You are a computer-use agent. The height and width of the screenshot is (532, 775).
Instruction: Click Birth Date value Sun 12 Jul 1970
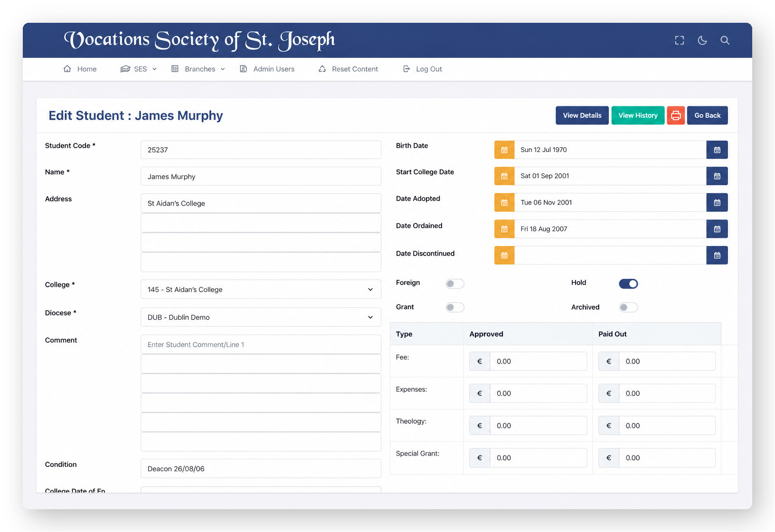[610, 150]
